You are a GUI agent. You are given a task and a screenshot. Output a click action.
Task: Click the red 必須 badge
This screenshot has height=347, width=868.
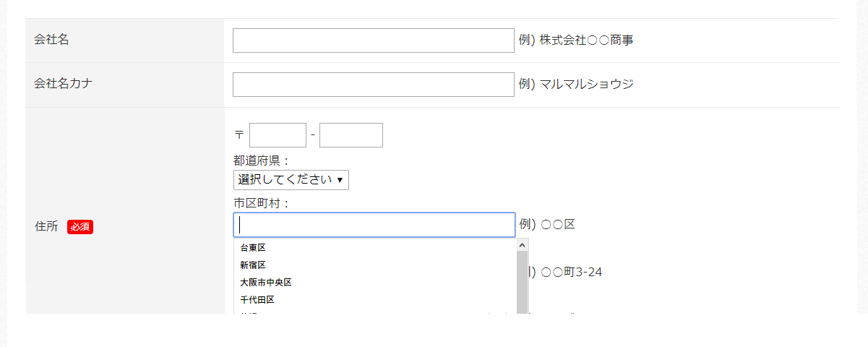pyautogui.click(x=80, y=227)
